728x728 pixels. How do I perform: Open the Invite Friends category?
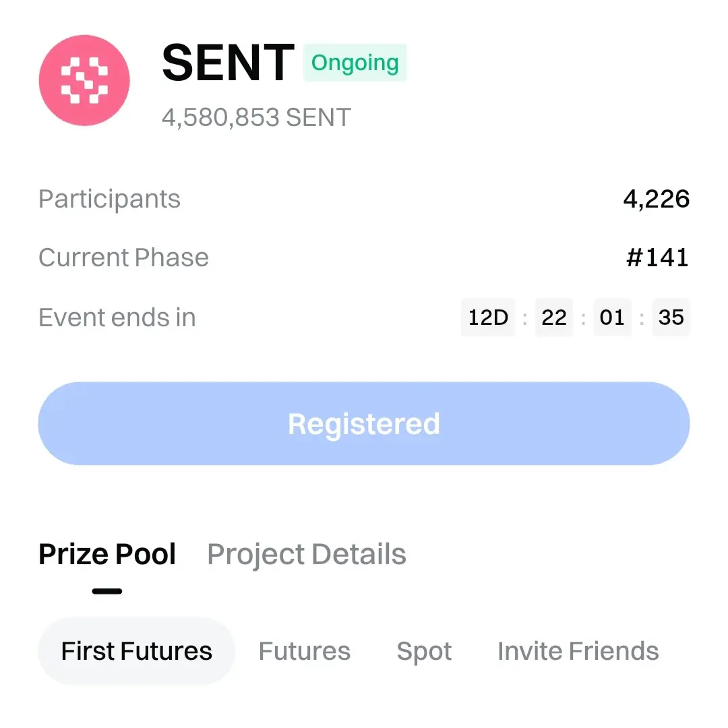click(578, 651)
